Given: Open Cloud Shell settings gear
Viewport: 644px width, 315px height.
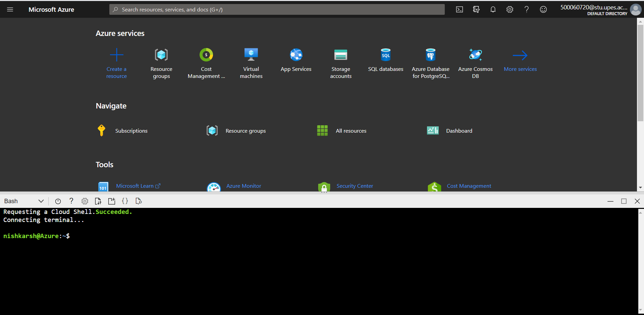Looking at the screenshot, I should click(x=85, y=201).
